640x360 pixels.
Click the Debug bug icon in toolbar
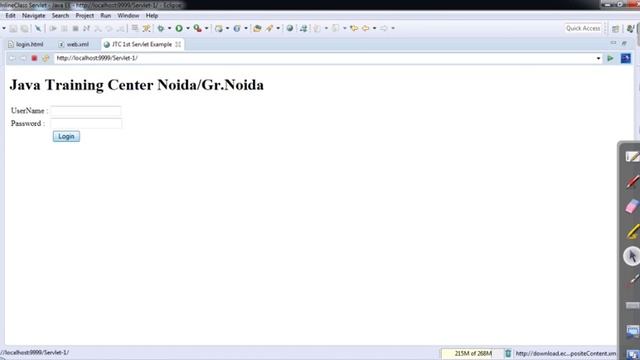click(161, 29)
